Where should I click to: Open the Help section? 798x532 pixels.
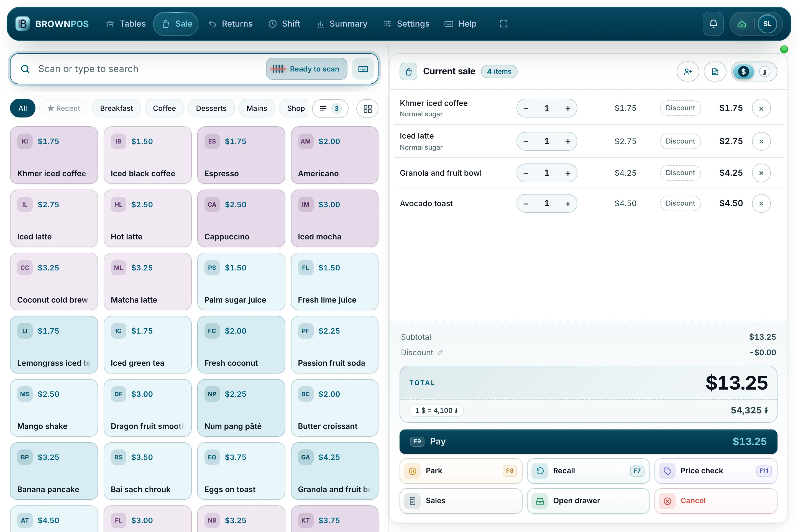coord(461,24)
